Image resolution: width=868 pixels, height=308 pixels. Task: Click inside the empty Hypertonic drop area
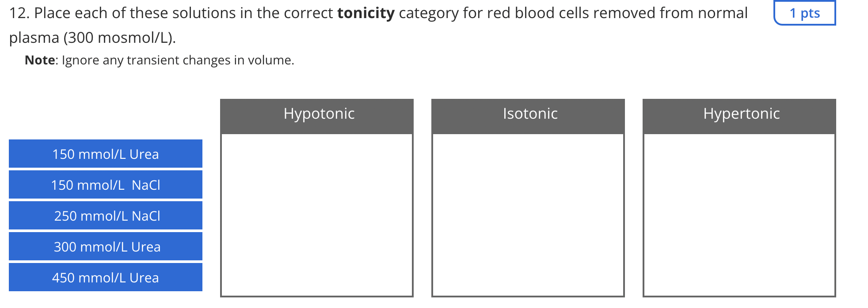pyautogui.click(x=739, y=215)
